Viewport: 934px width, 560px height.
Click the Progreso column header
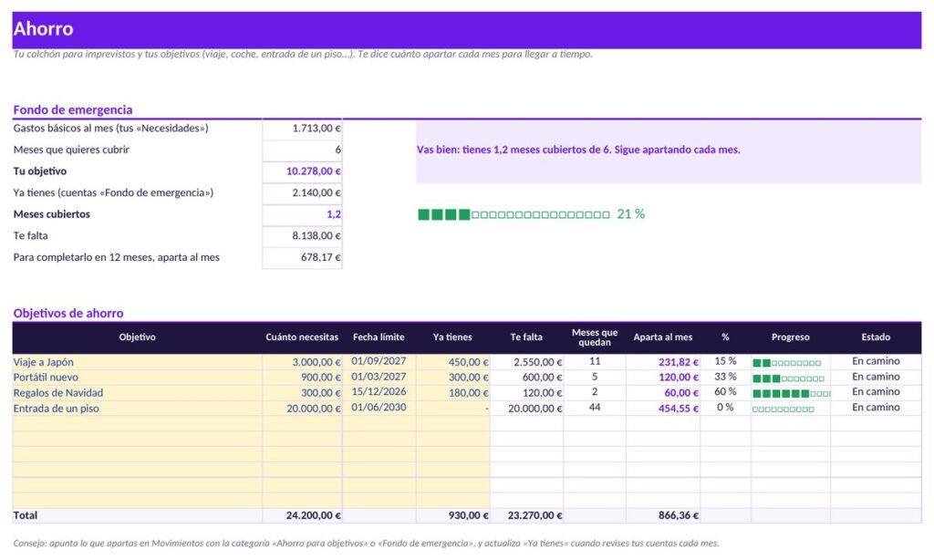pos(791,337)
